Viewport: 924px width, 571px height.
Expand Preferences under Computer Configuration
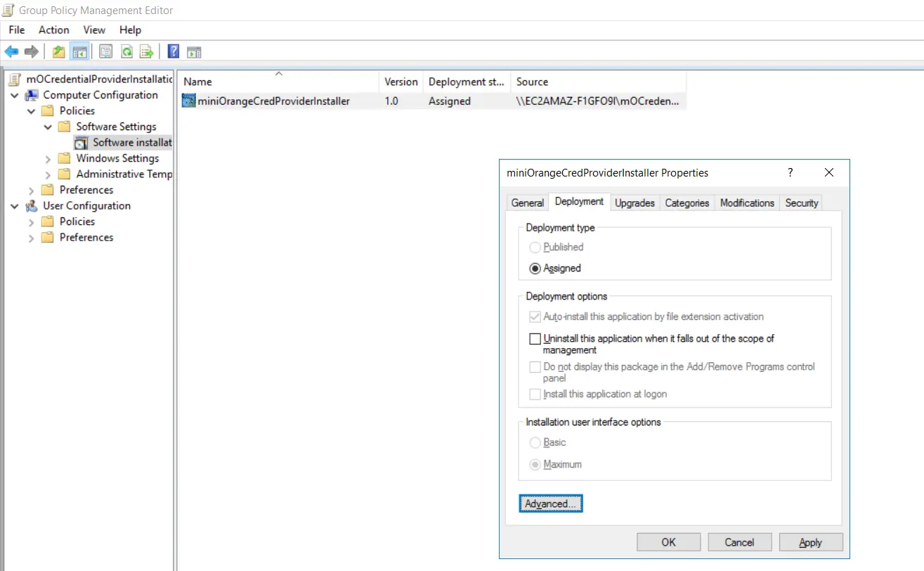coord(31,191)
